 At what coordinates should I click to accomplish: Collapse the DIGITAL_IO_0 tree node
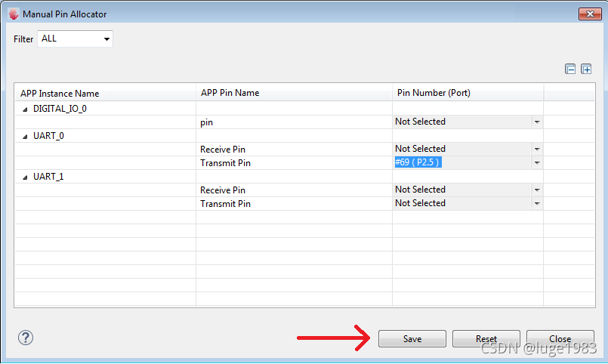pos(25,110)
